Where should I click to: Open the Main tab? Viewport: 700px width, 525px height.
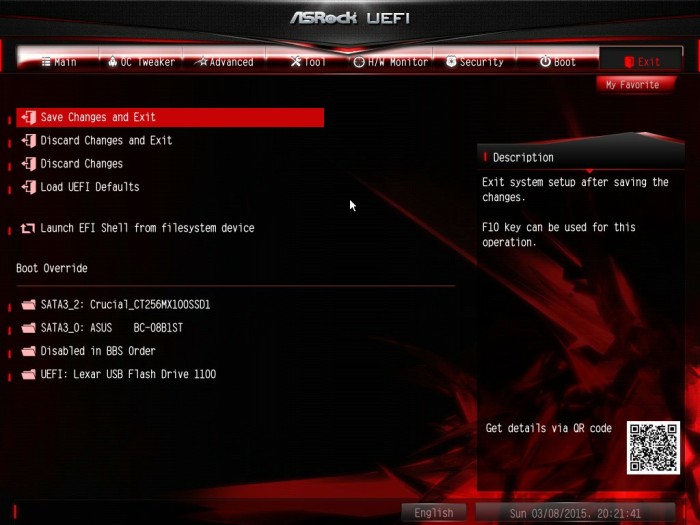click(x=58, y=62)
